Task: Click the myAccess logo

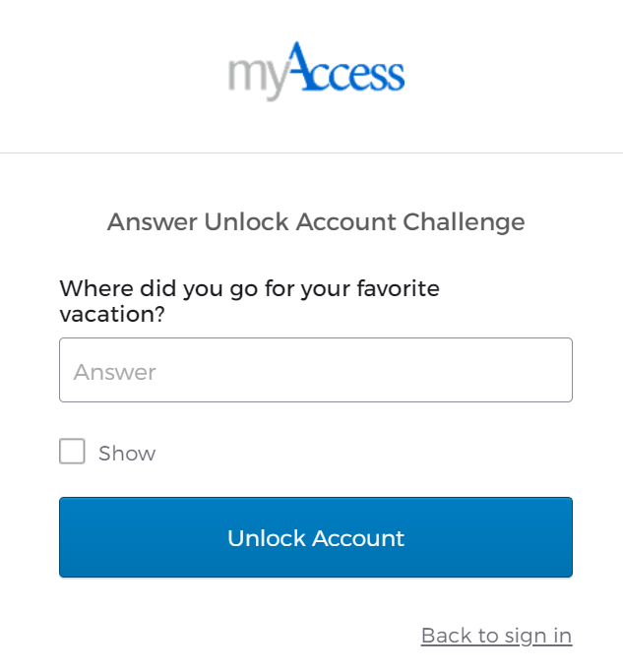Action: click(x=316, y=71)
